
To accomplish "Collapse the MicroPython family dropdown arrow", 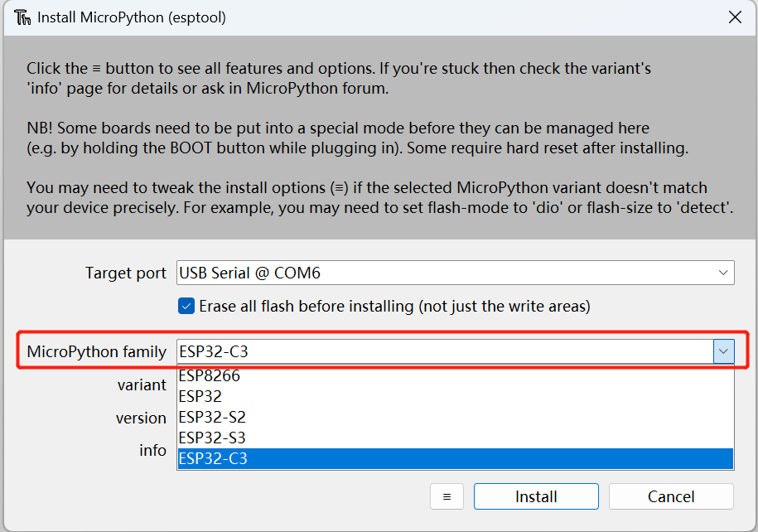I will (724, 351).
